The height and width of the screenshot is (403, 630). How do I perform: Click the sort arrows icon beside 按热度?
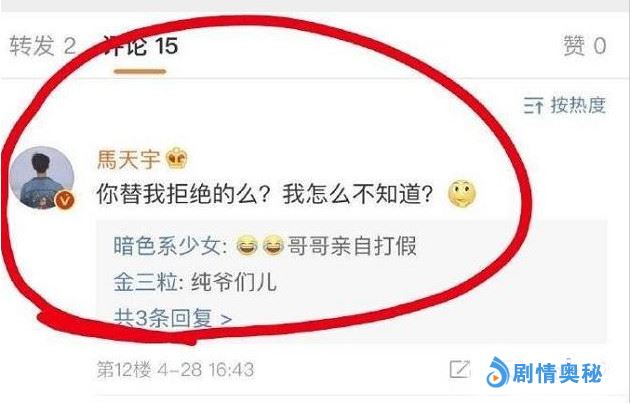click(x=534, y=106)
